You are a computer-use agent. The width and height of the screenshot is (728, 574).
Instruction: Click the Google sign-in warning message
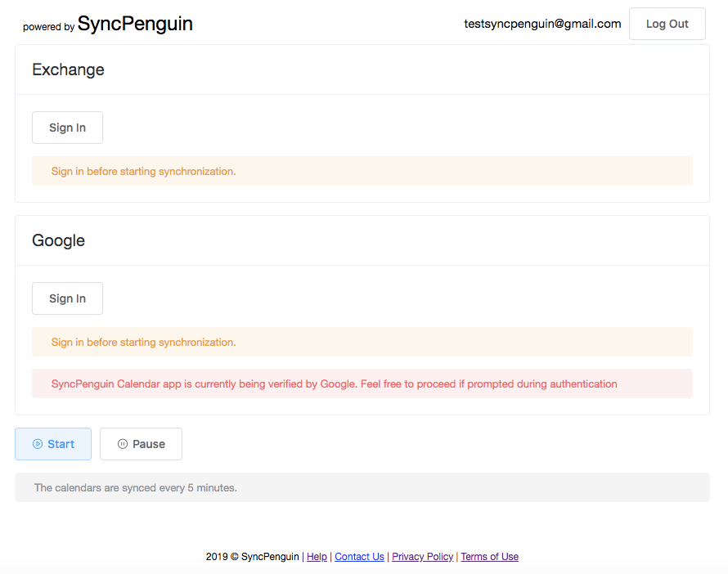[x=362, y=342]
